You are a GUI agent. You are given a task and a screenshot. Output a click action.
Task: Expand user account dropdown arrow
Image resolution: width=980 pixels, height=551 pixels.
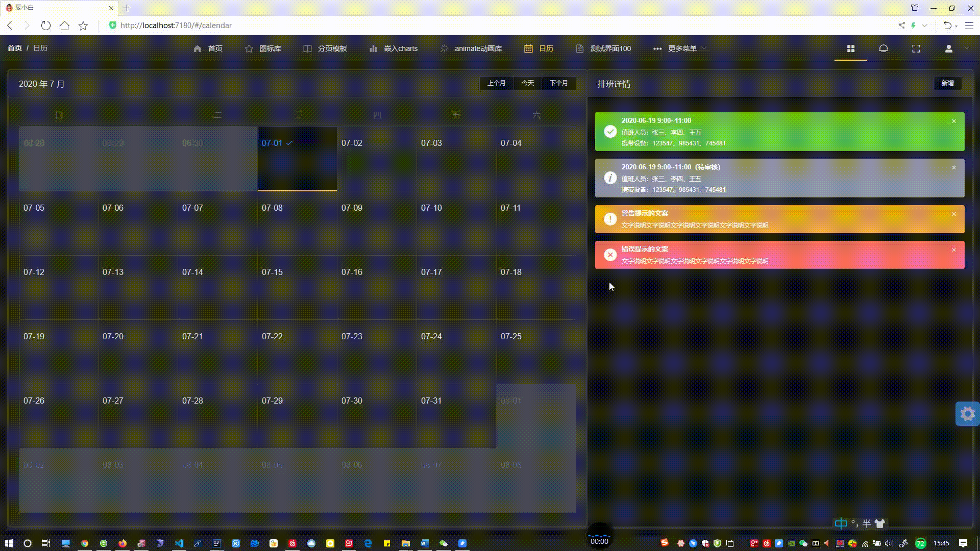click(x=966, y=48)
